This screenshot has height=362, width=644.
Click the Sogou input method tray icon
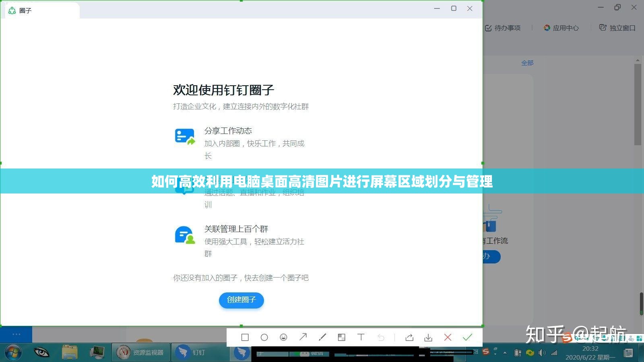[486, 352]
